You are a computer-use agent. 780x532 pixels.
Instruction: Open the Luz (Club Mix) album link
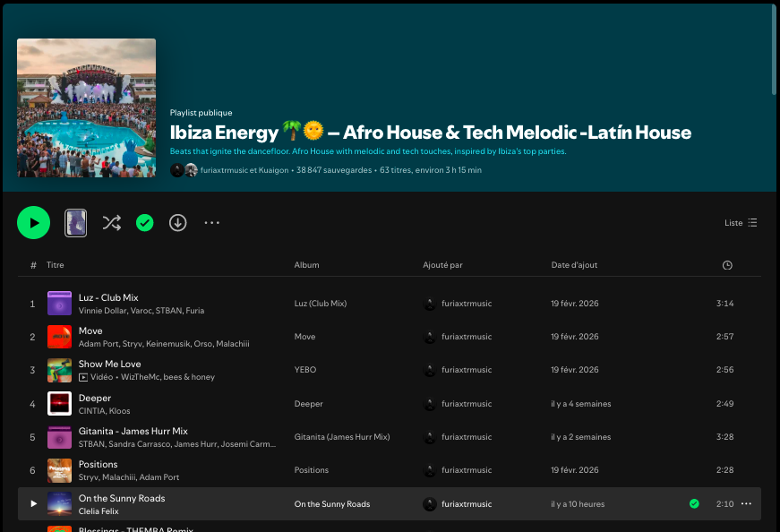click(321, 303)
